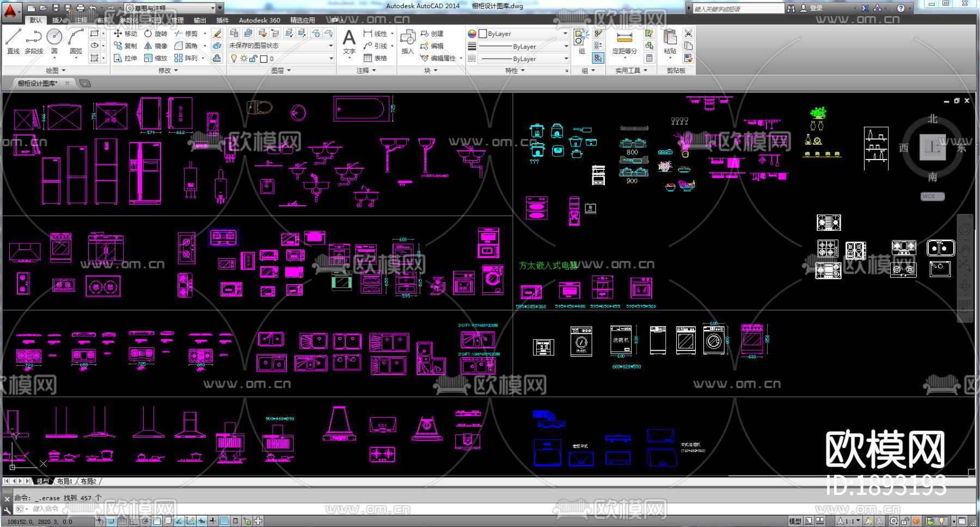Switch to the 插入 (Insert) ribbon tab
Image resolution: width=980 pixels, height=527 pixels.
[x=58, y=20]
